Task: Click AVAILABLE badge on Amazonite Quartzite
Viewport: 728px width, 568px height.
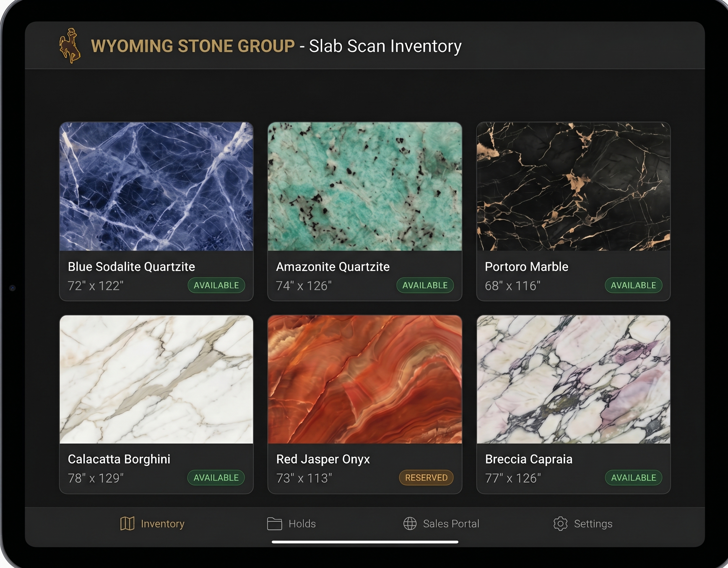Action: point(425,286)
